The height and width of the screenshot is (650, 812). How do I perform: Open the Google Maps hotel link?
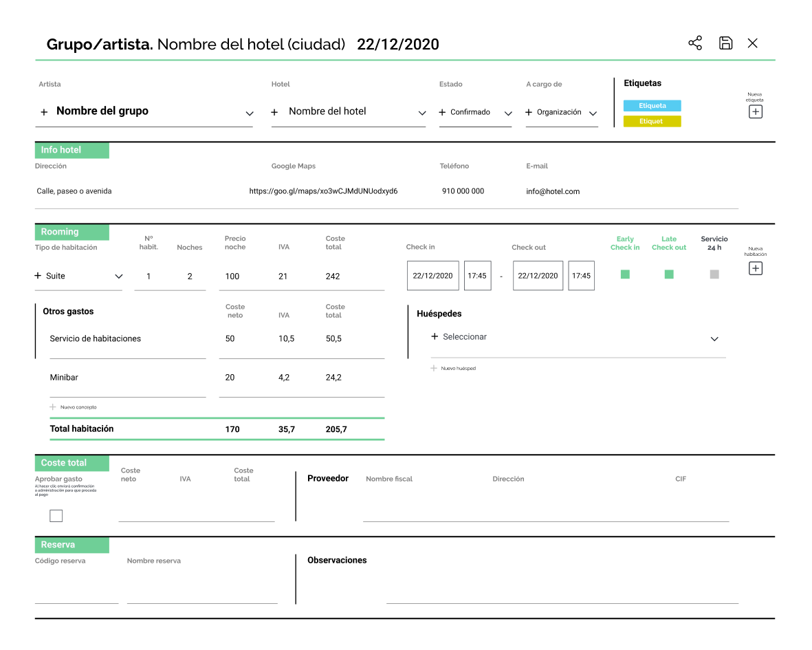click(x=323, y=191)
